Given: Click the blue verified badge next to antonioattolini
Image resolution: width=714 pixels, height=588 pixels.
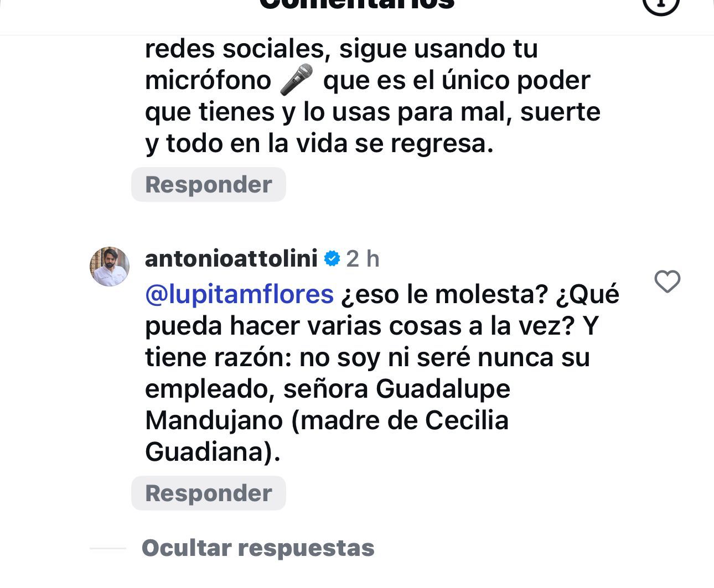Looking at the screenshot, I should [332, 258].
